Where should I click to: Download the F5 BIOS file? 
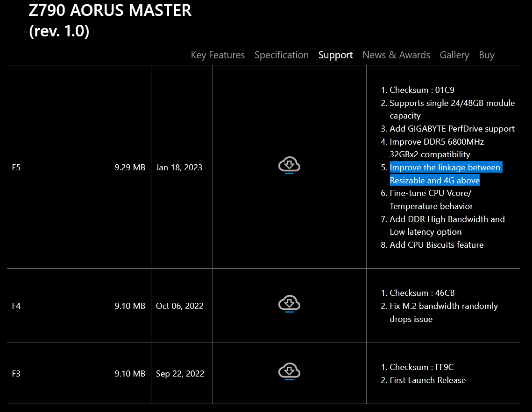point(289,165)
